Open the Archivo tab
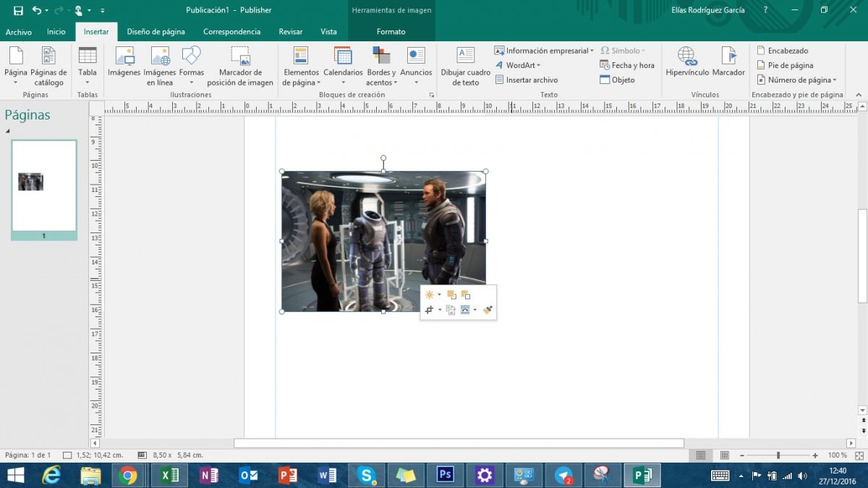 coord(19,32)
